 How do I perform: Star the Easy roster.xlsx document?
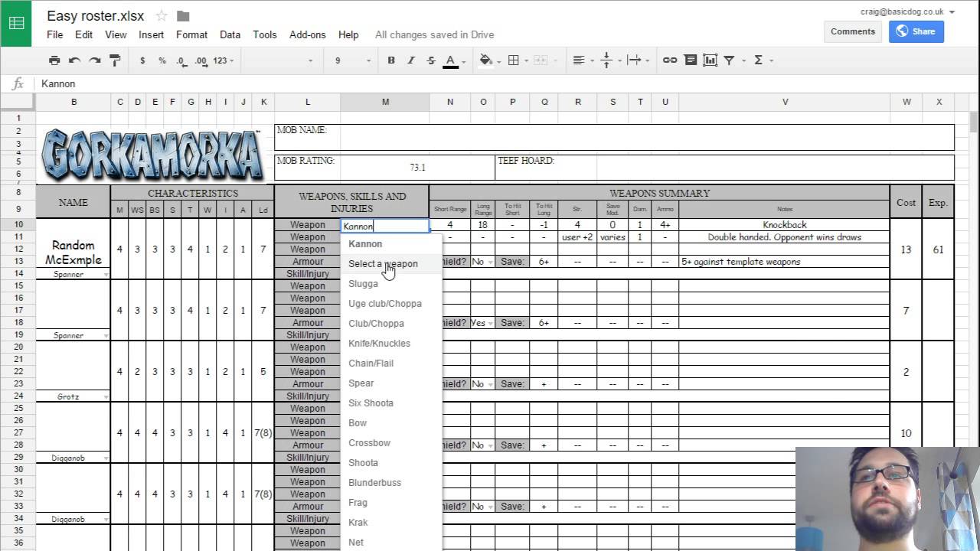point(162,16)
